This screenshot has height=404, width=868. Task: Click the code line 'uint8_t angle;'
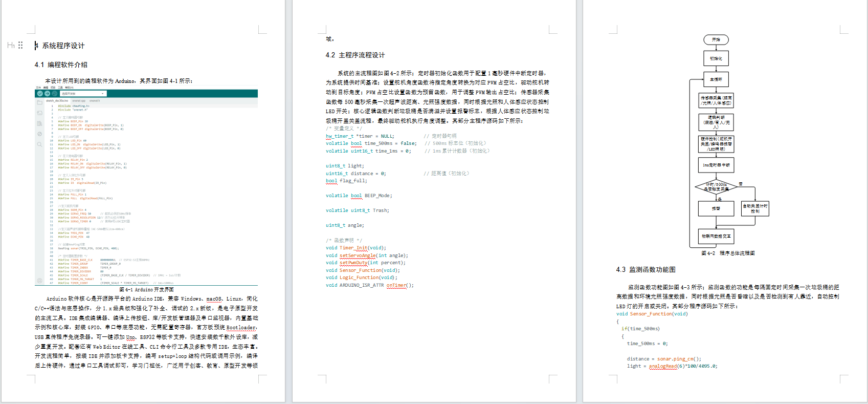[x=345, y=225]
